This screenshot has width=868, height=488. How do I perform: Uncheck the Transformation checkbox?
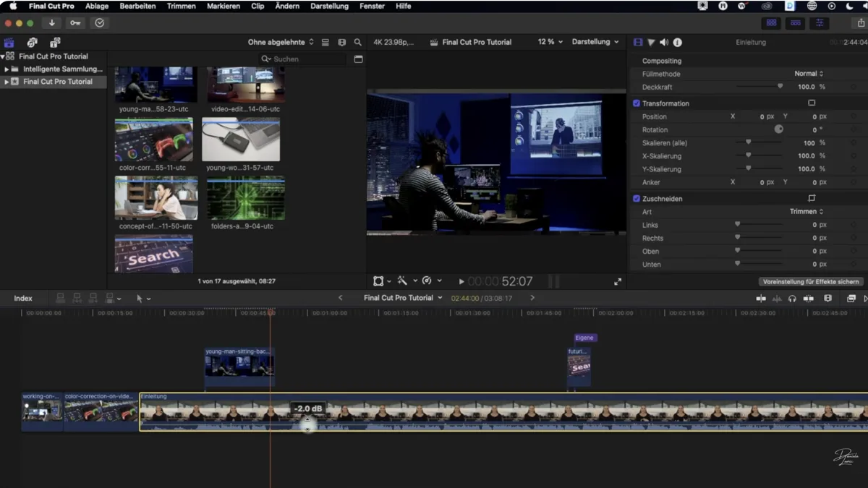pos(637,103)
